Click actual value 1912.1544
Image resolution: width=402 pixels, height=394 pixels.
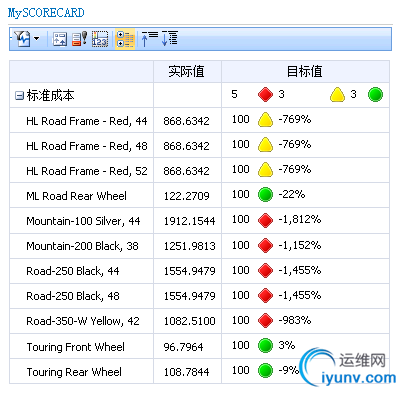[x=189, y=221]
